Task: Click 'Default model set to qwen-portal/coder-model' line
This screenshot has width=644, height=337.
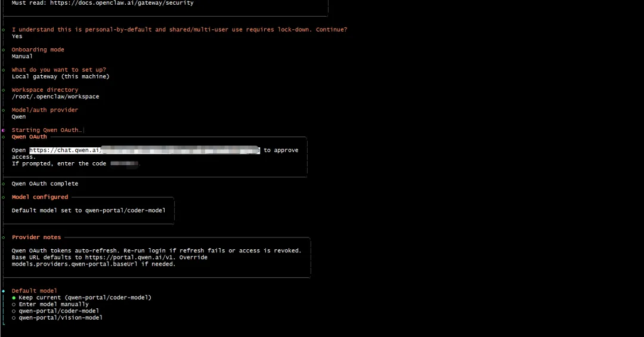Action: tap(88, 211)
